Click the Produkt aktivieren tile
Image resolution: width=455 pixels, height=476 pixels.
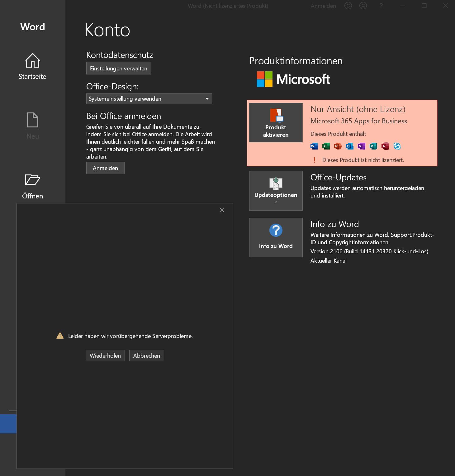276,122
